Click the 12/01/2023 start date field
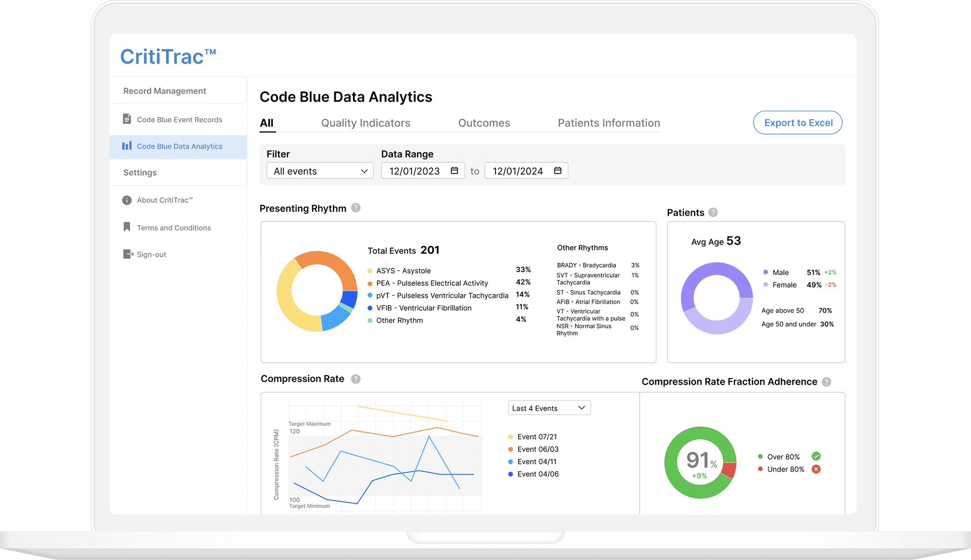The height and width of the screenshot is (560, 971). [x=414, y=171]
